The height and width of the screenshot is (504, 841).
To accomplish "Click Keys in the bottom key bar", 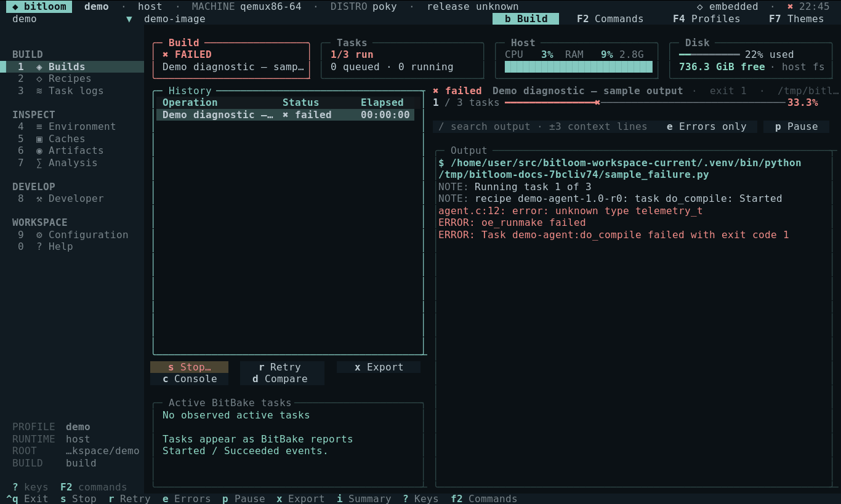I will tap(420, 498).
